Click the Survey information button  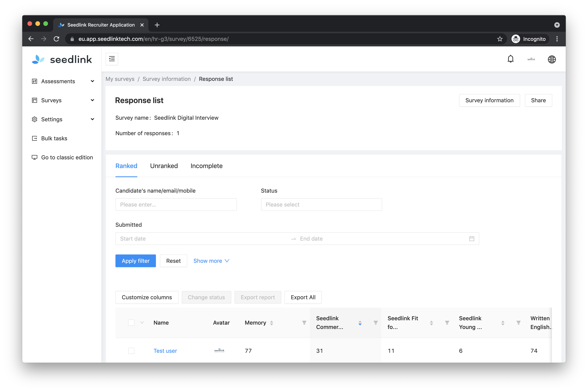(x=489, y=100)
